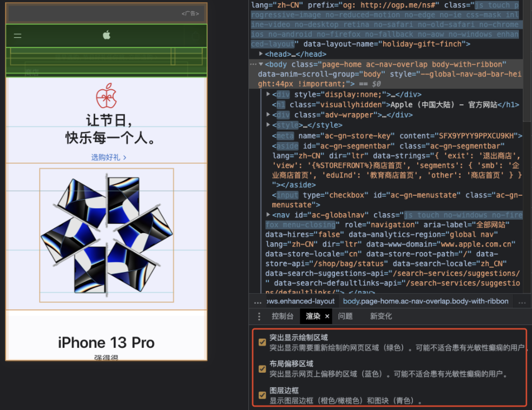Expand the head element node
This screenshot has width=532, height=410.
pos(260,54)
